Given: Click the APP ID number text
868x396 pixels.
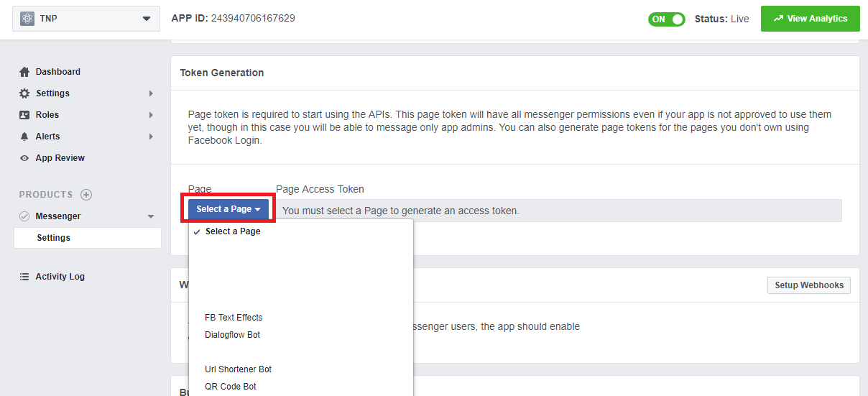Looking at the screenshot, I should coord(253,18).
